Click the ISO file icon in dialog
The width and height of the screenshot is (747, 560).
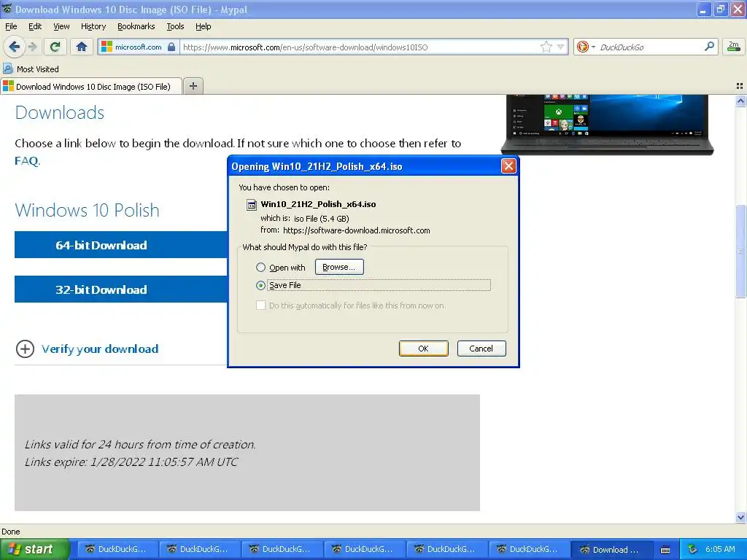click(251, 205)
